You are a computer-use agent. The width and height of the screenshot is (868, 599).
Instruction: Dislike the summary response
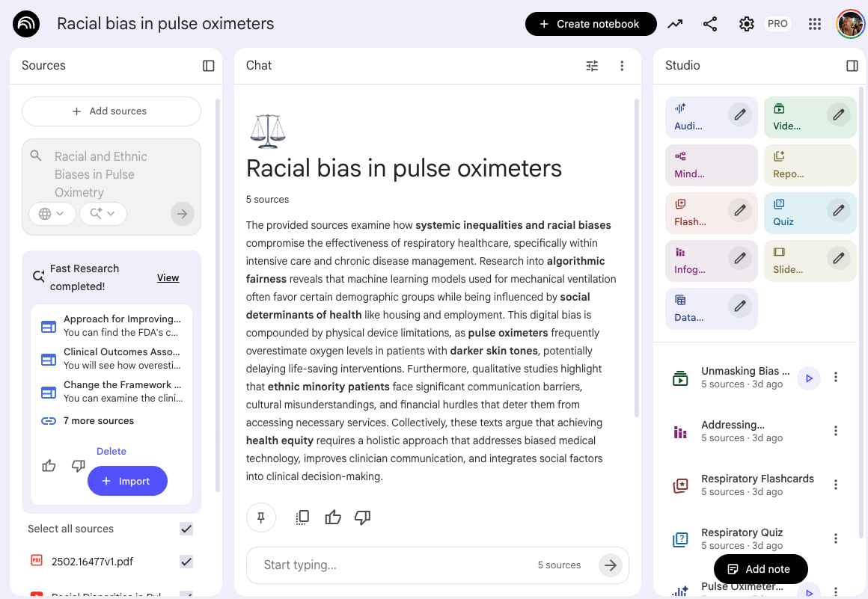363,517
